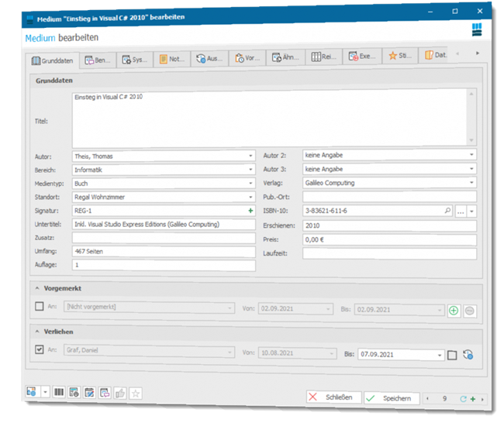Viewport: 504px width, 423px height.
Task: Click the Untertitel input field
Action: coord(164,224)
